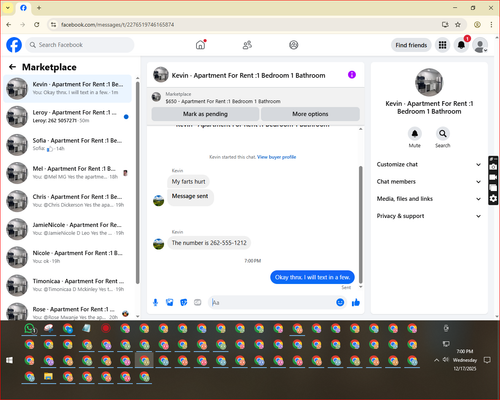
Task: Open the taskbar volume icon
Action: (446, 360)
